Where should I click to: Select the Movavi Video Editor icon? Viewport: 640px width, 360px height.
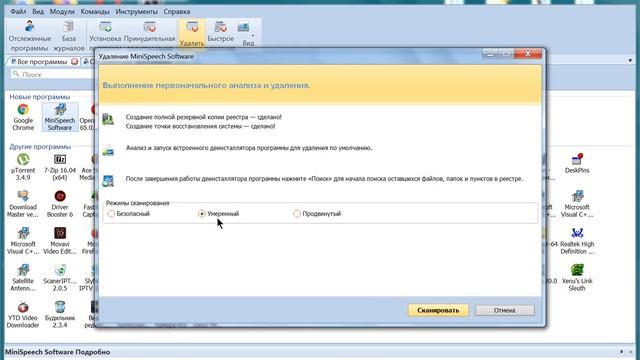pos(60,240)
